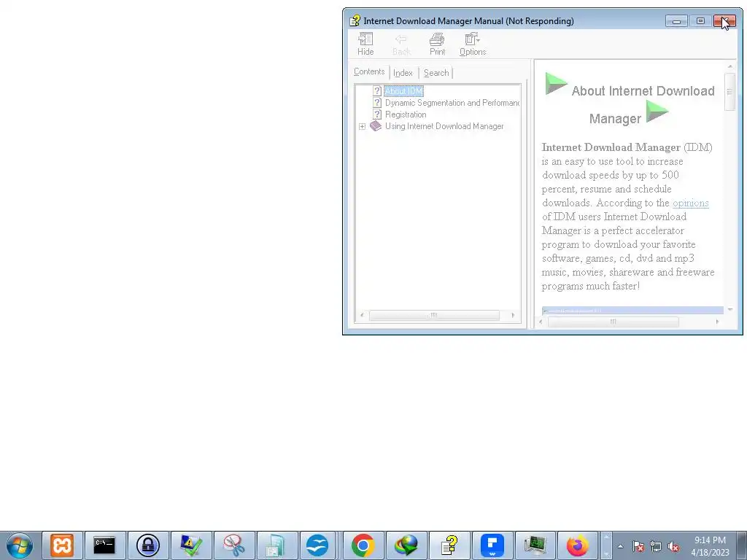Click topic pane scroll down arrow

(729, 309)
